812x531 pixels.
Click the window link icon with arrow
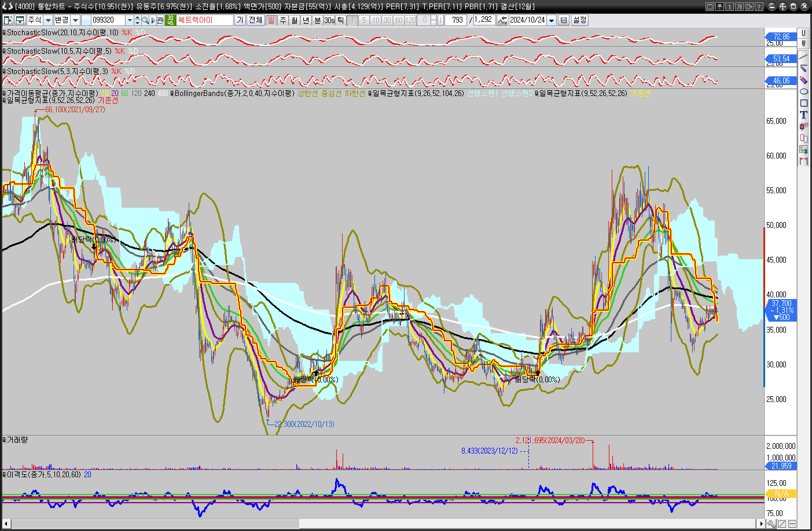tap(749, 6)
